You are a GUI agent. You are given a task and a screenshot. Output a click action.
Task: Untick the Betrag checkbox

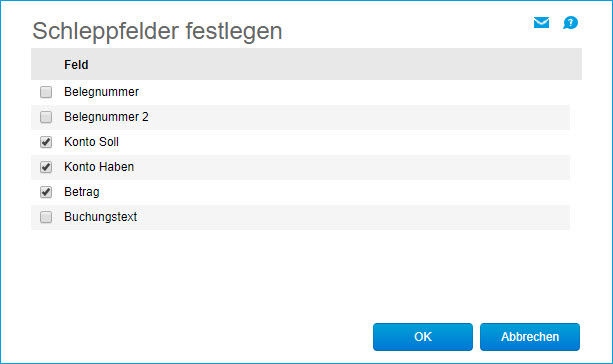pyautogui.click(x=46, y=192)
